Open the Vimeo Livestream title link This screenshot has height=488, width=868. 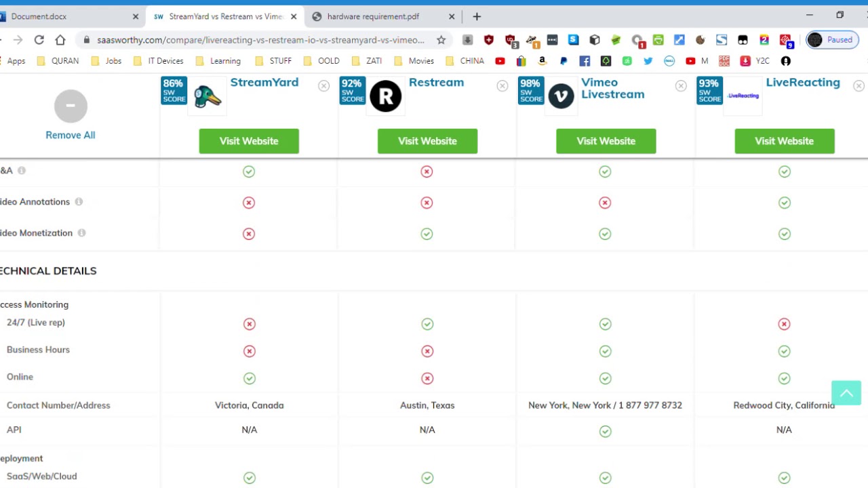pyautogui.click(x=612, y=88)
